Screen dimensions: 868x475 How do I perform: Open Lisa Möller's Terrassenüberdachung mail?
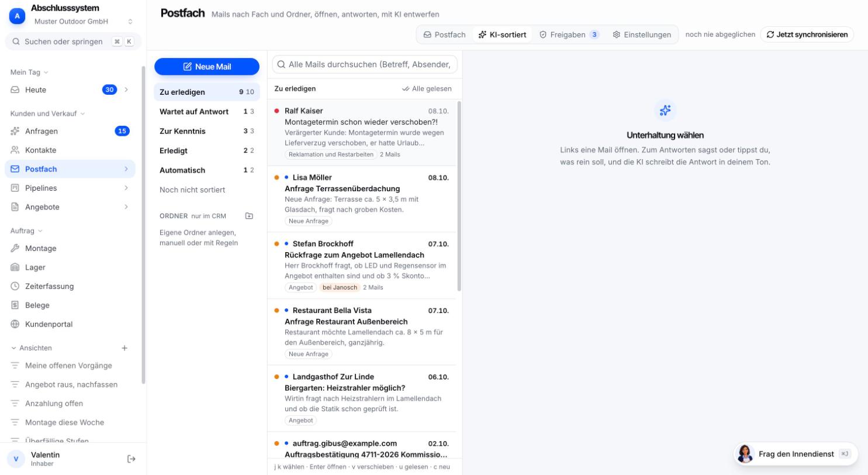(x=362, y=199)
